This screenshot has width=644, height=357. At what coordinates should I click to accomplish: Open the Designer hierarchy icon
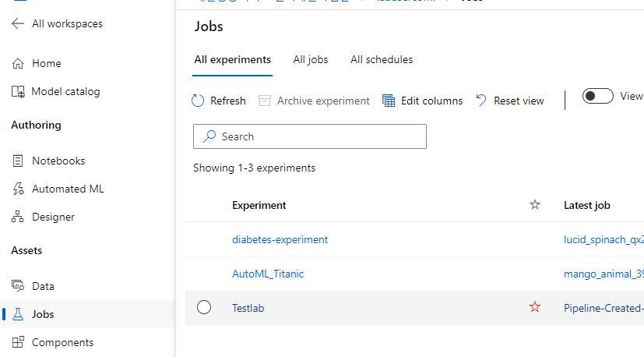[18, 217]
